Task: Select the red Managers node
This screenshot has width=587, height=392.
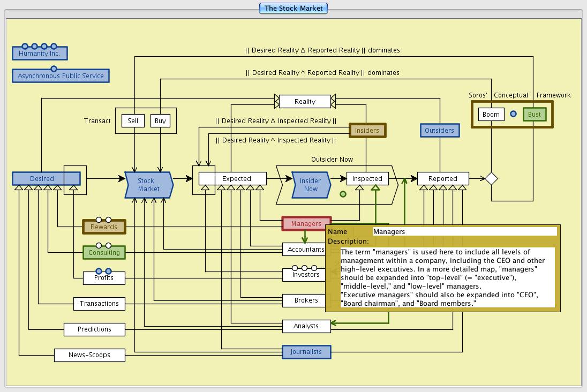Action: pos(306,223)
